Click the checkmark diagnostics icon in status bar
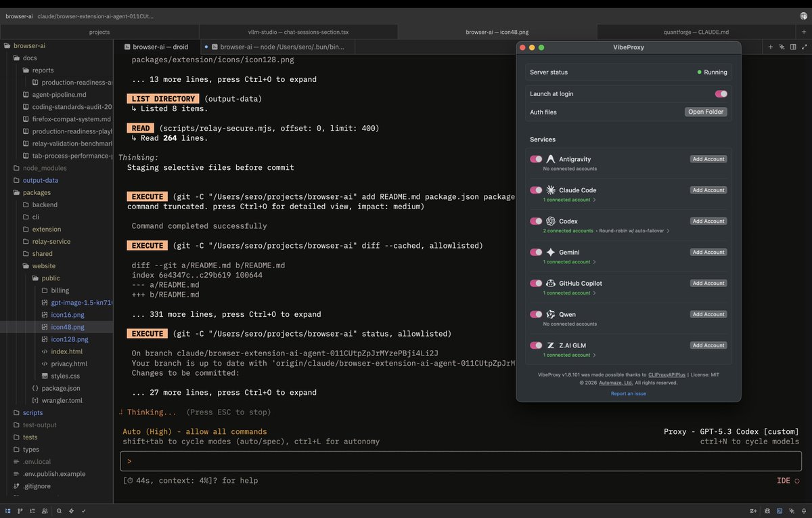The width and height of the screenshot is (812, 518). (83, 511)
